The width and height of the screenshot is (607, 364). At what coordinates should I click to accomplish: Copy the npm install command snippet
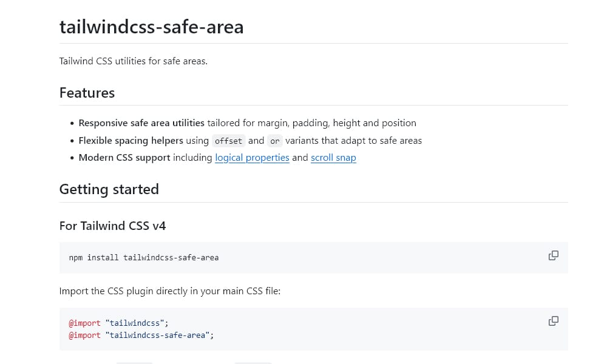point(553,255)
